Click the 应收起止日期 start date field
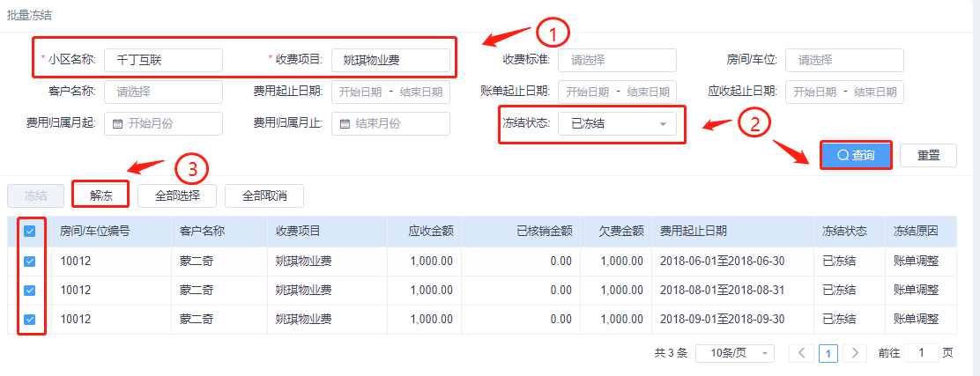Image resolution: width=980 pixels, height=376 pixels. pyautogui.click(x=814, y=92)
